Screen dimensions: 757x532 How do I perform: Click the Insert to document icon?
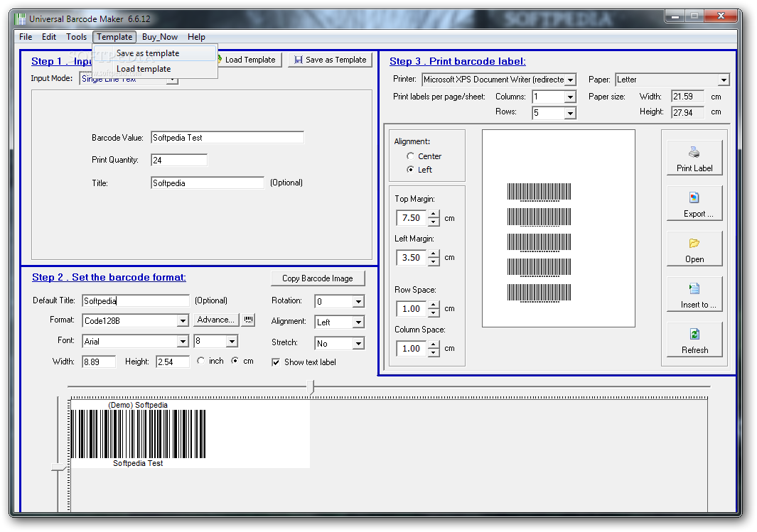click(694, 288)
